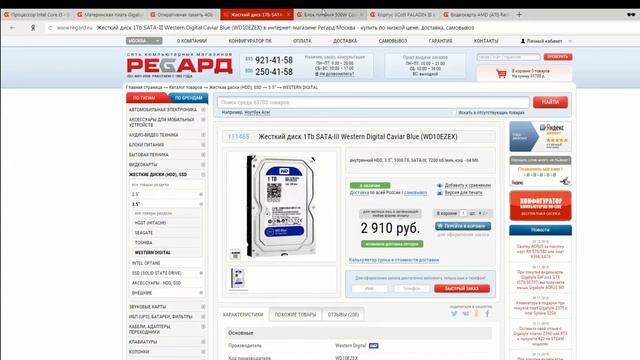Viewport: 640px width, 360px height.
Task: Click the Регард store logo
Action: pos(180,65)
